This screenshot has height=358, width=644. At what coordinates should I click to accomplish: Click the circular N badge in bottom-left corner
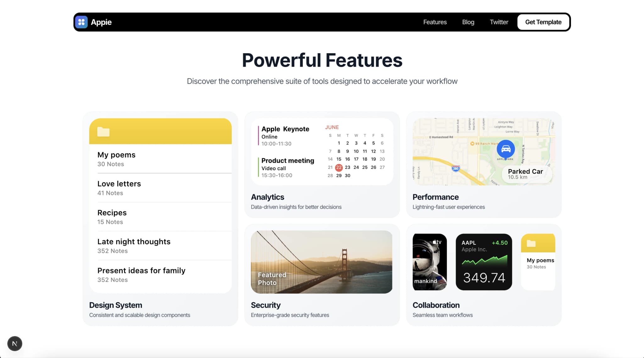click(x=15, y=344)
